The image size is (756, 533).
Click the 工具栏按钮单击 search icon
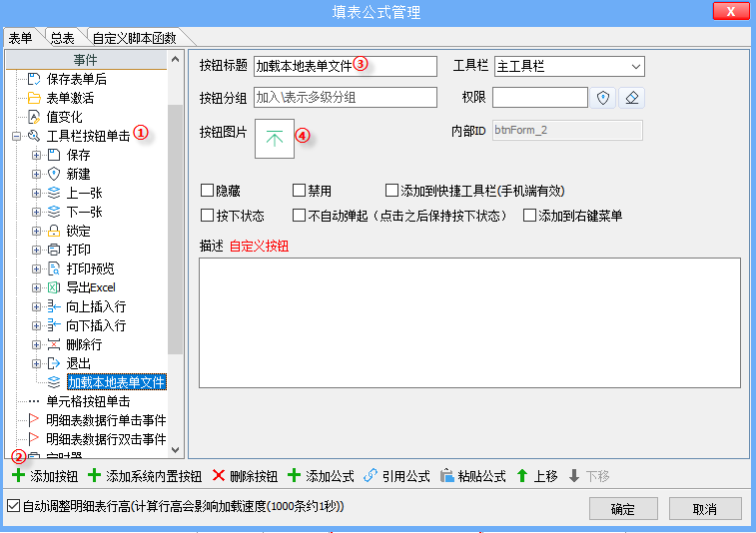coord(34,136)
